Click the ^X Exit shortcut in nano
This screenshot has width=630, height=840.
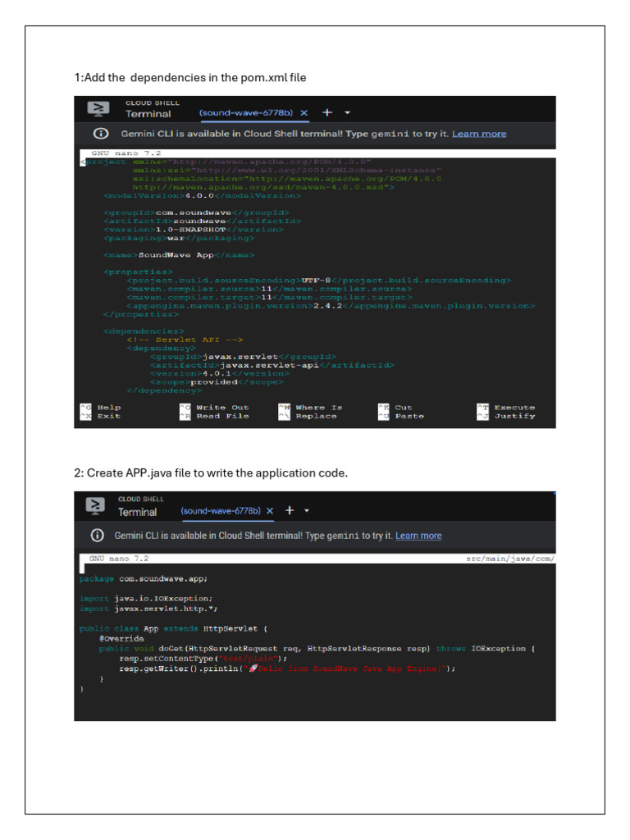[x=100, y=416]
